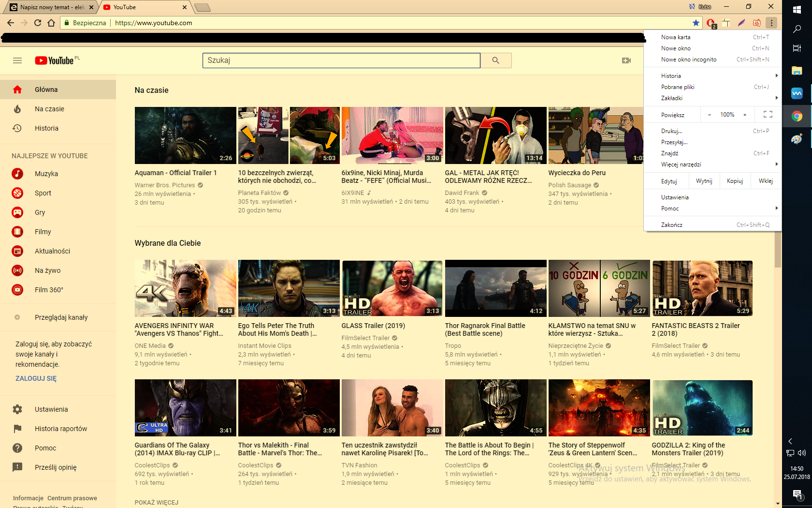The height and width of the screenshot is (508, 812).
Task: Open the notification action center
Action: click(x=797, y=495)
